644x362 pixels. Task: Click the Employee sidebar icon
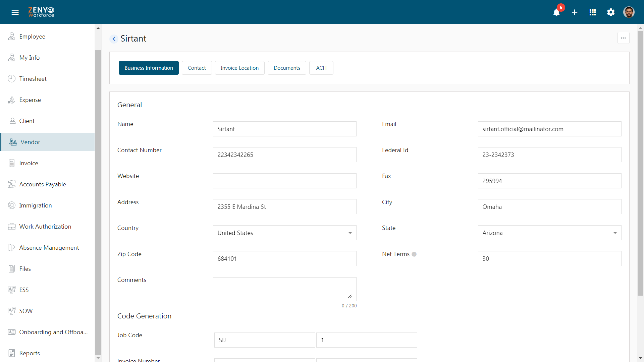pyautogui.click(x=12, y=36)
